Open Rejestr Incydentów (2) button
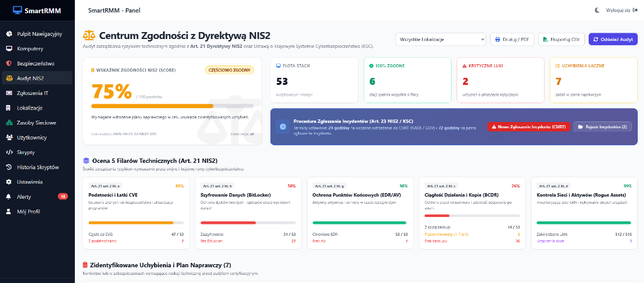The image size is (644, 283). (x=602, y=127)
